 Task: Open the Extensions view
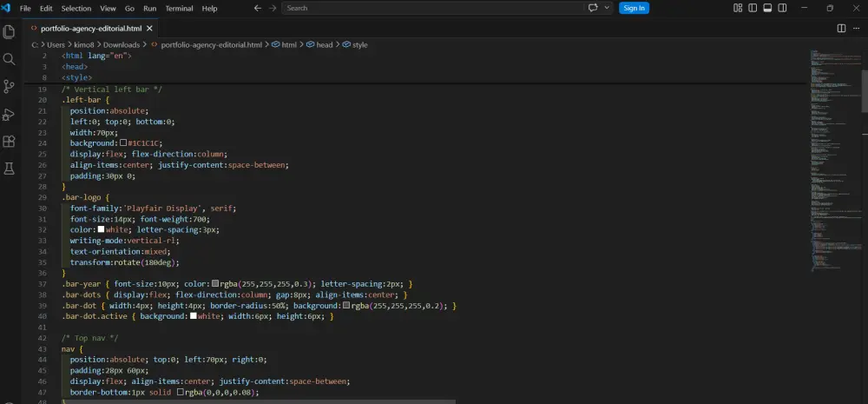[x=9, y=142]
